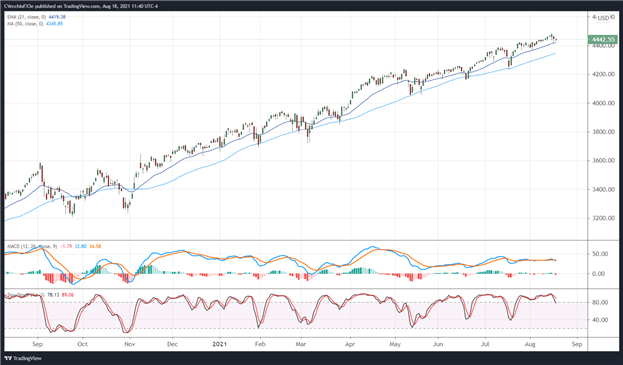Select the EMA 21 indicator legend
623x365 pixels.
[x=36, y=17]
